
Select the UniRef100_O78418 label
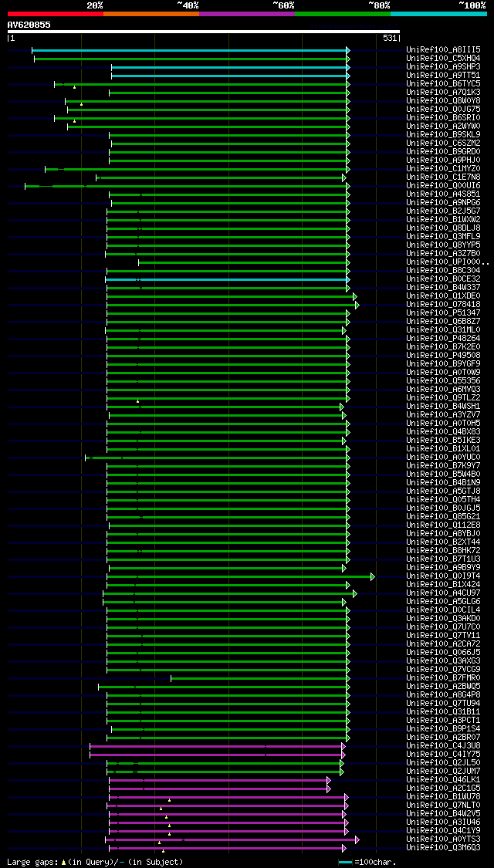pyautogui.click(x=443, y=305)
